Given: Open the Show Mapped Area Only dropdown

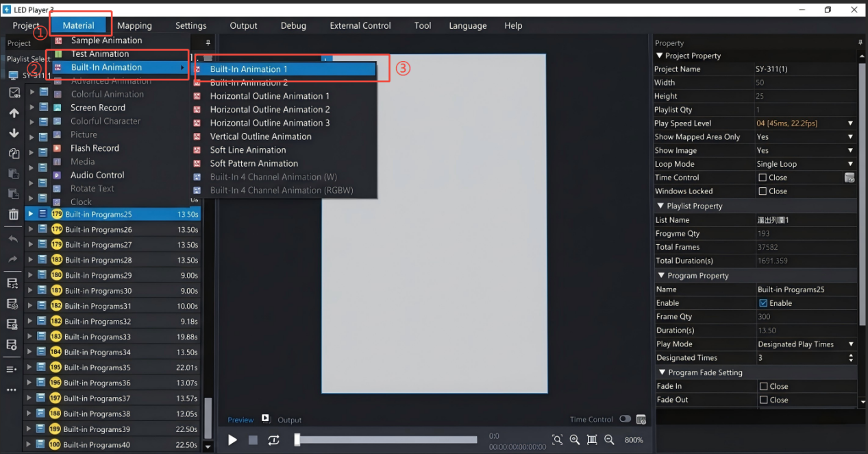Looking at the screenshot, I should click(x=850, y=137).
